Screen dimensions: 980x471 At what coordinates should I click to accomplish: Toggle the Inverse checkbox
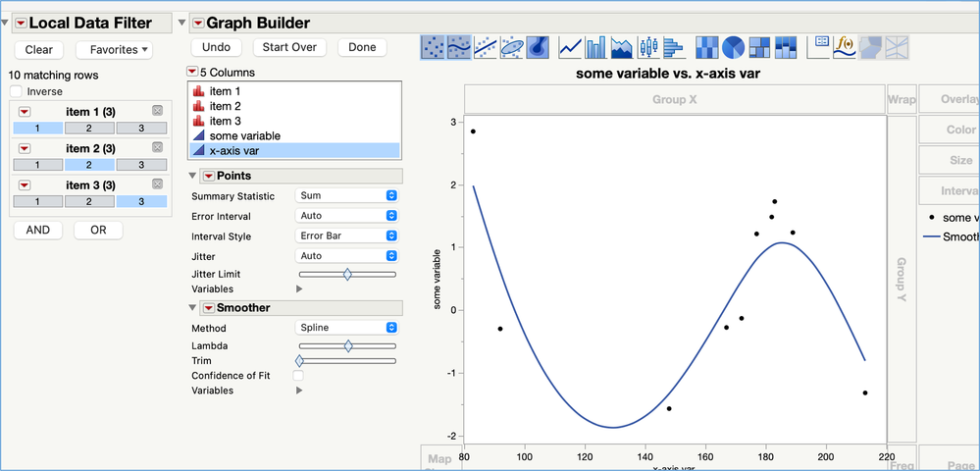click(17, 91)
